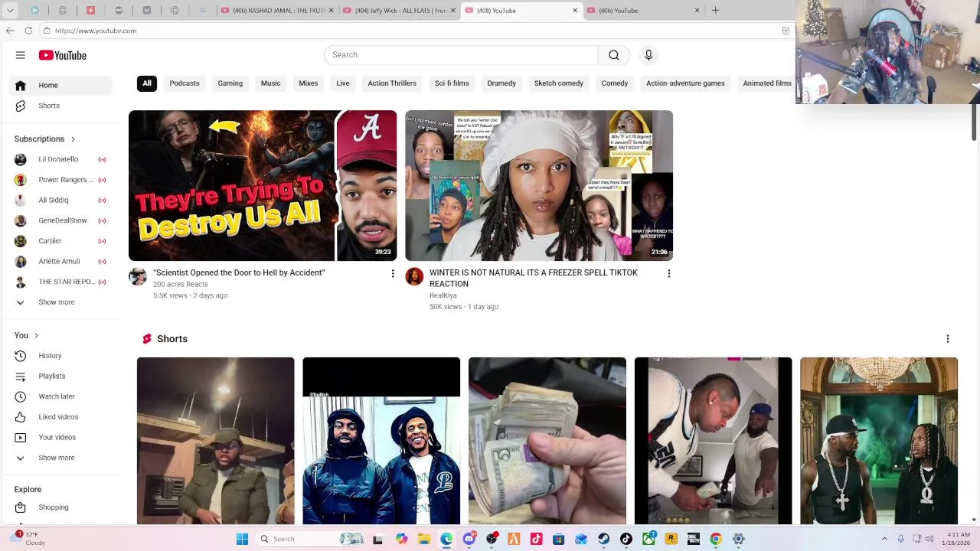Open Ali Siddiq subscription channel
980x551 pixels.
click(60, 201)
